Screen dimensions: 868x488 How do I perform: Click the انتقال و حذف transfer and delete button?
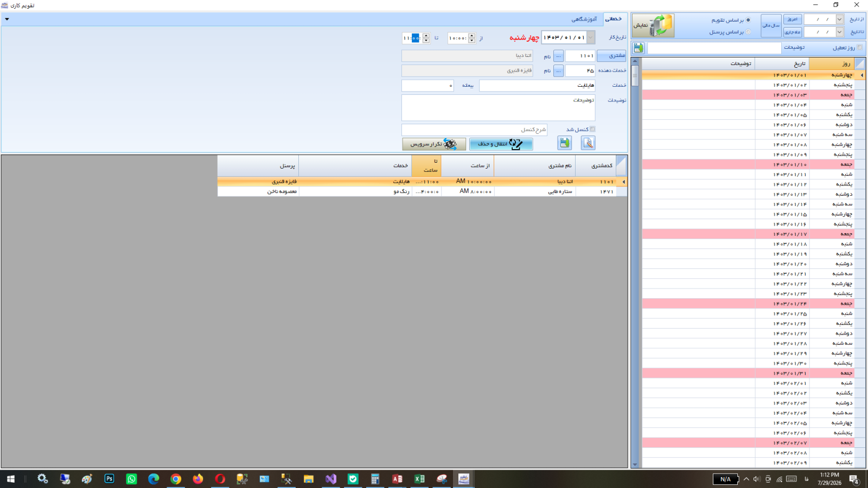pyautogui.click(x=501, y=144)
